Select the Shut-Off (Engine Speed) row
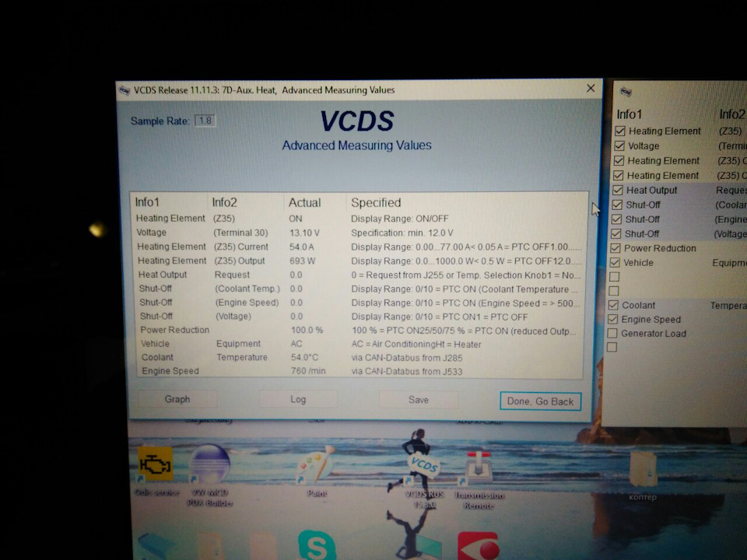The width and height of the screenshot is (747, 560). (x=359, y=303)
